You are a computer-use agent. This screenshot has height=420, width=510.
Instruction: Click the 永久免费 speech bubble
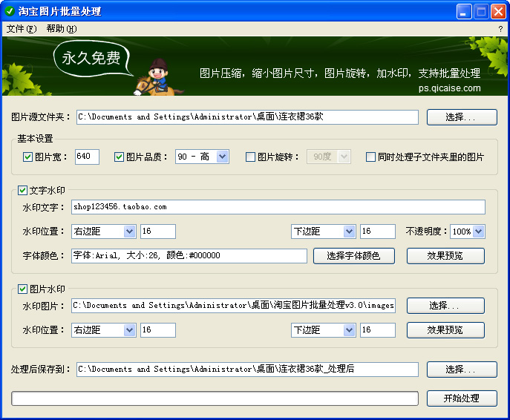91,59
